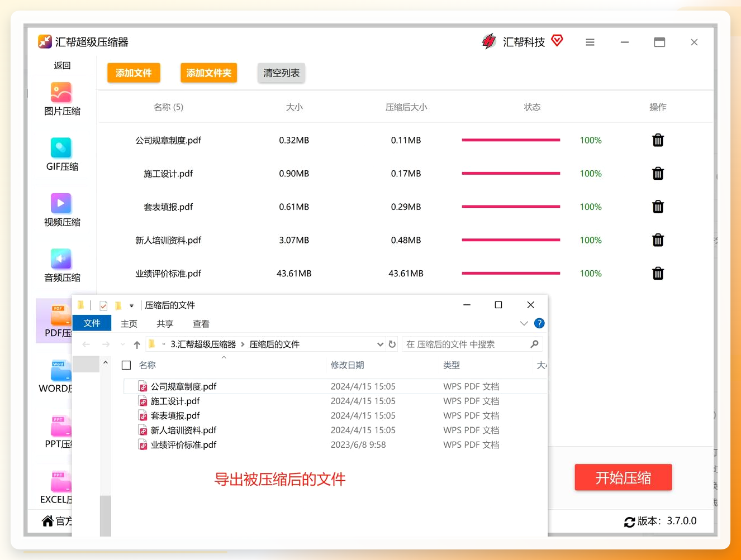
Task: Open the GIF压缩 tool in sidebar
Action: tap(61, 155)
